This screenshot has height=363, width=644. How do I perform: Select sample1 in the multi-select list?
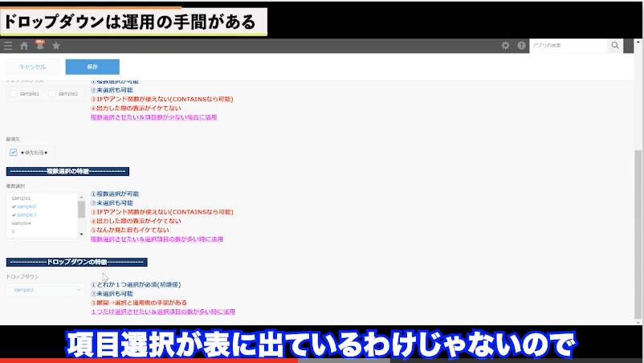point(22,198)
